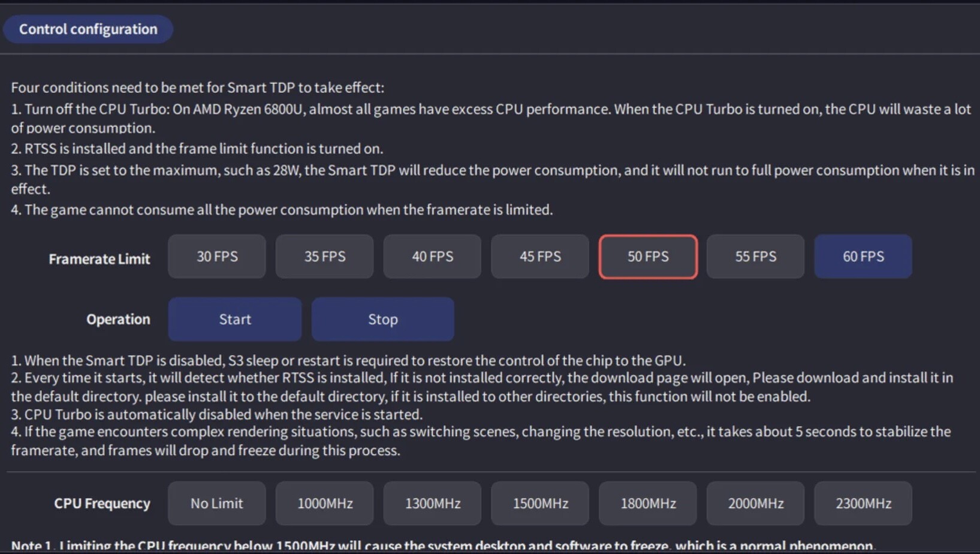Viewport: 980px width, 554px height.
Task: Start the Smart TDP operation
Action: (x=235, y=319)
